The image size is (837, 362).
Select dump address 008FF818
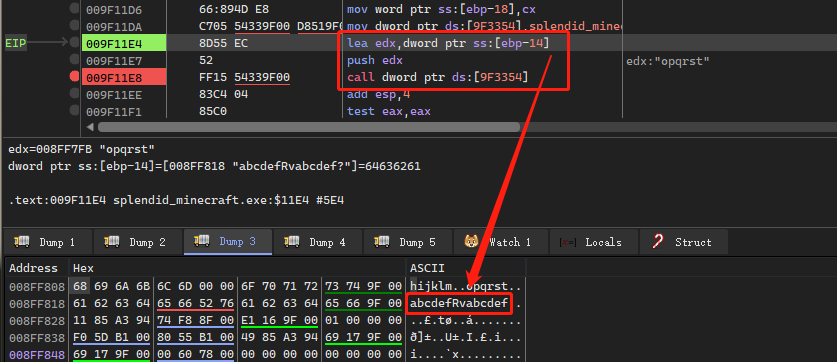coord(37,304)
